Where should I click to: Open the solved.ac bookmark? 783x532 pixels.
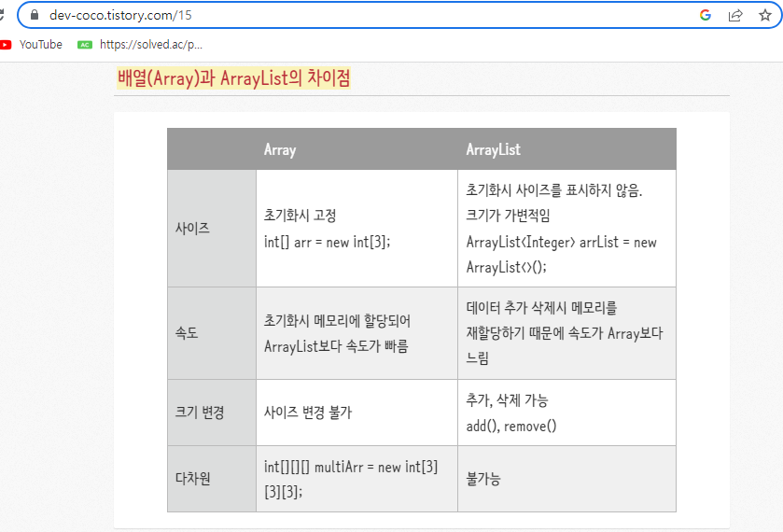tap(140, 45)
